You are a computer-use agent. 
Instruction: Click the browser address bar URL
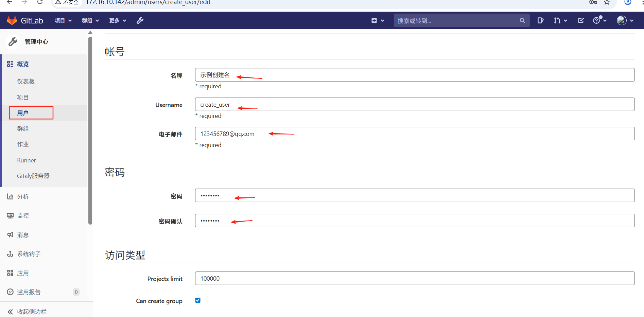coord(148,2)
